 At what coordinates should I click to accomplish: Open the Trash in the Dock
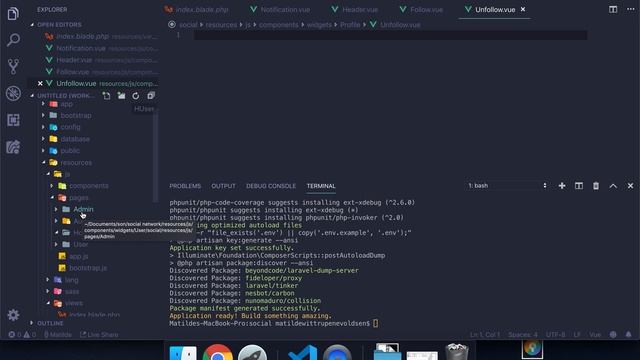click(x=457, y=352)
